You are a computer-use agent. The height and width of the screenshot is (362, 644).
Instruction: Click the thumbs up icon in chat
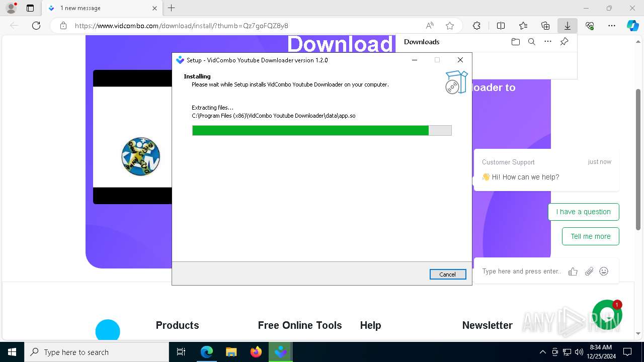click(x=573, y=271)
